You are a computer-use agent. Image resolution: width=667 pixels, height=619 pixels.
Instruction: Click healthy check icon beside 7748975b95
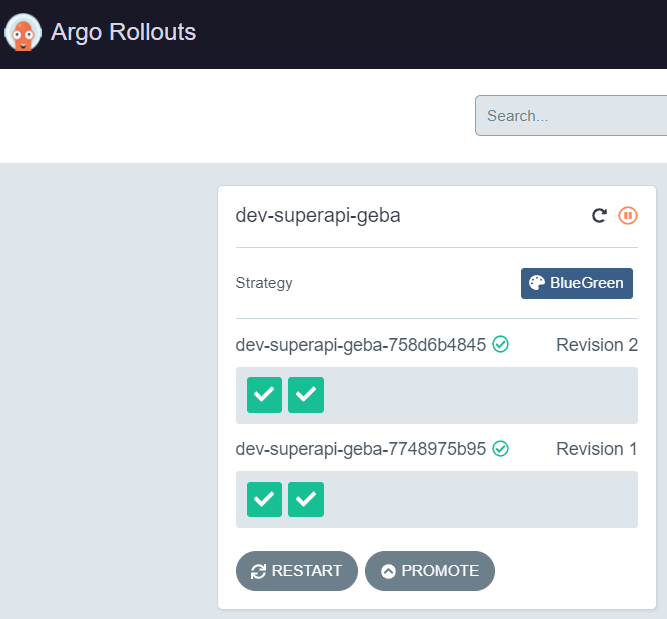coord(500,448)
